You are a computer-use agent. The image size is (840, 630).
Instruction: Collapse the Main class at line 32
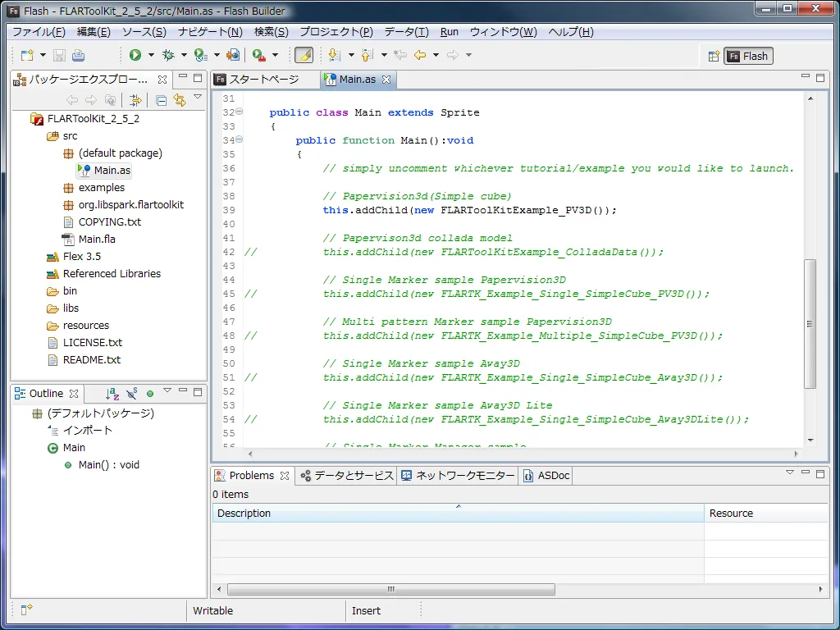point(240,112)
